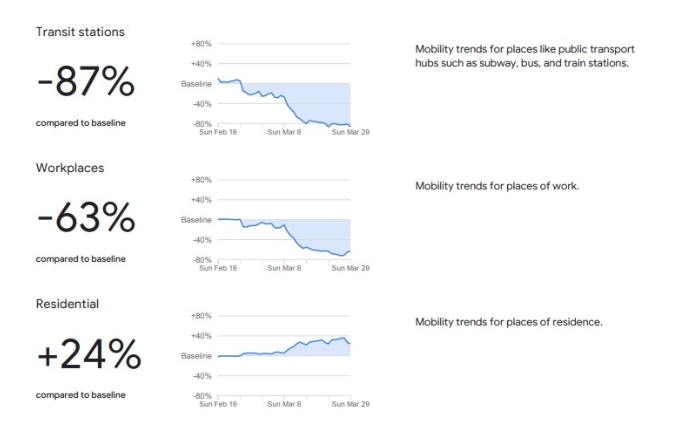Click the Workplaces heading
The height and width of the screenshot is (430, 676).
tap(70, 168)
